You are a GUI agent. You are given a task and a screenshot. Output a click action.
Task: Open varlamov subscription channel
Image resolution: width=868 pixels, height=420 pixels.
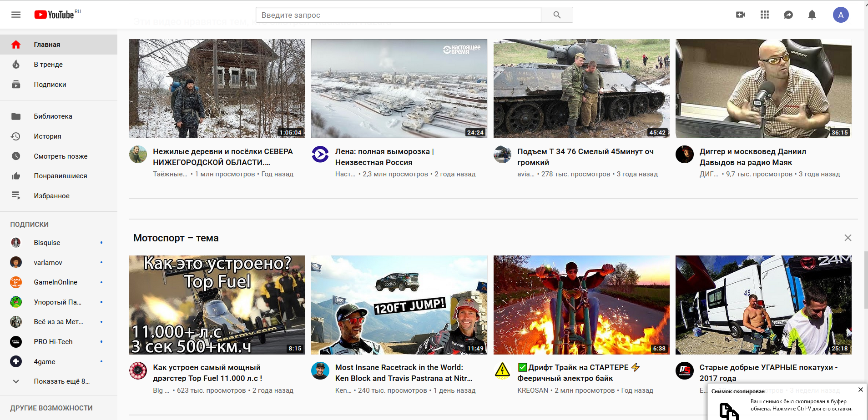tap(59, 263)
